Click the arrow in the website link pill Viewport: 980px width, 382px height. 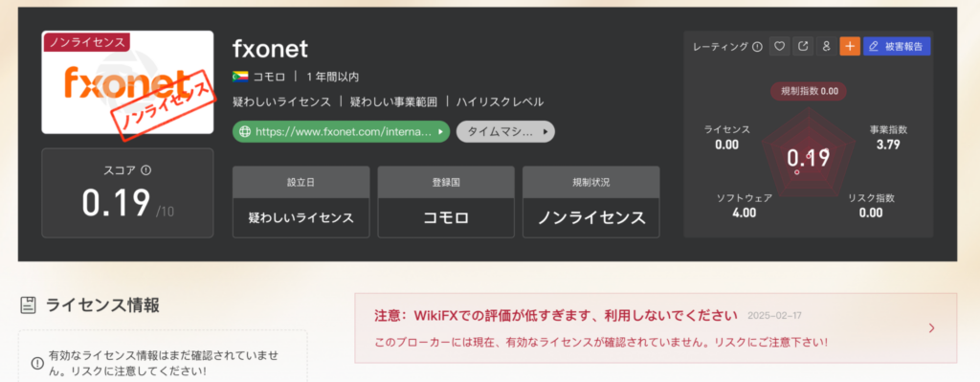point(440,132)
